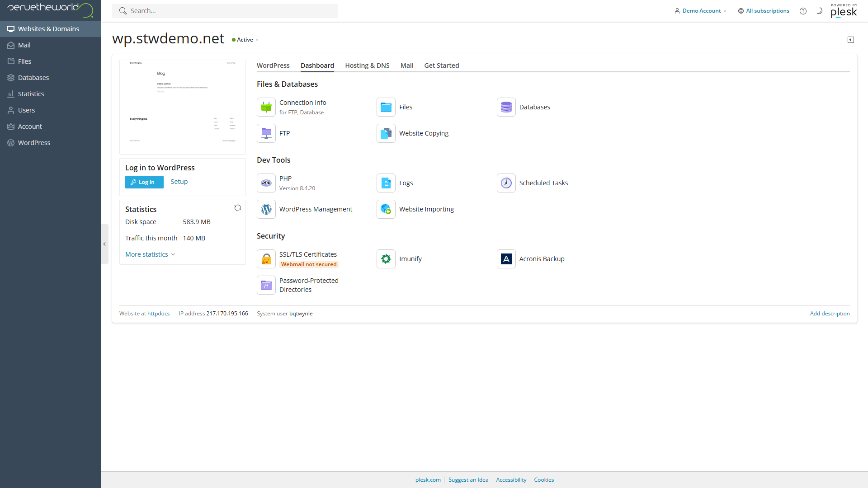Open Account in the sidebar

51,127
